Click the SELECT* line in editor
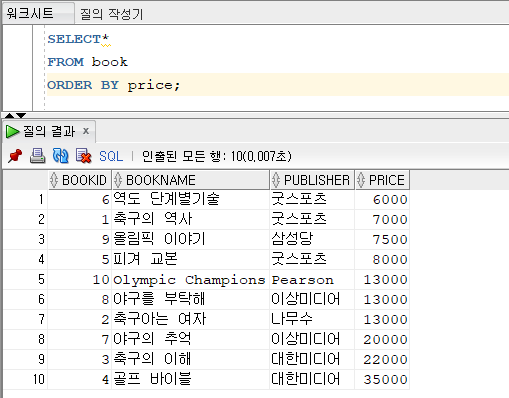 tap(78, 39)
